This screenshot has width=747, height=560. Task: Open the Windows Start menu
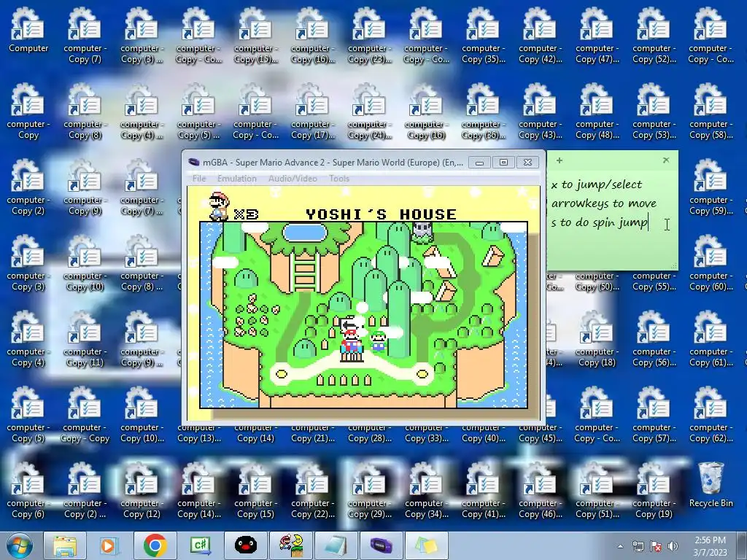tap(19, 545)
